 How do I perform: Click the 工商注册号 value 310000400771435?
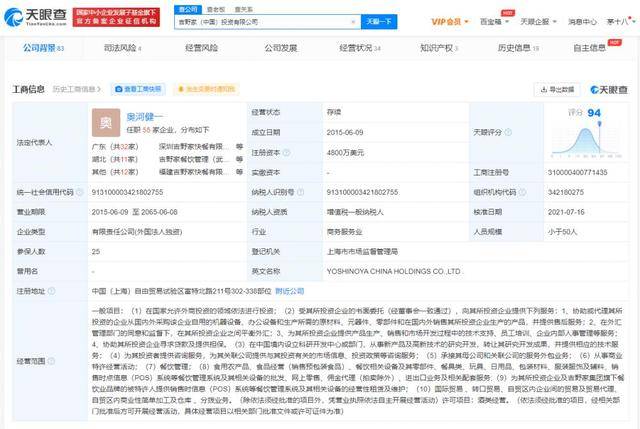tap(578, 172)
